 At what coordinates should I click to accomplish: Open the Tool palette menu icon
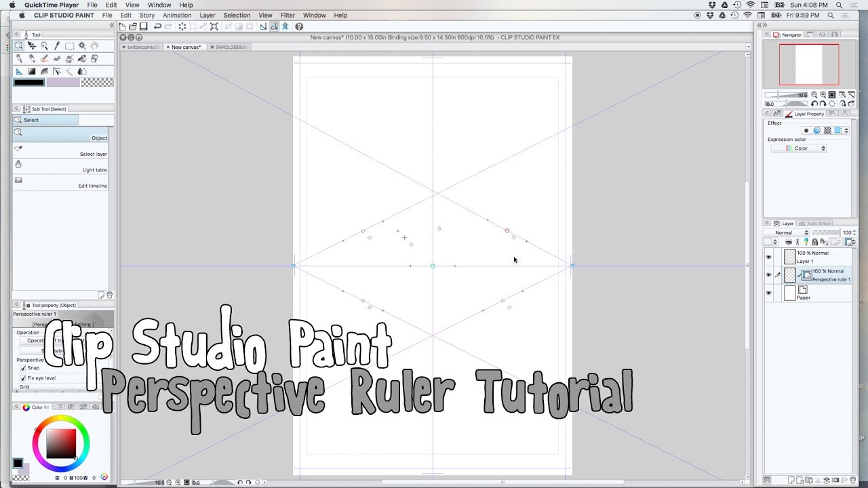17,35
